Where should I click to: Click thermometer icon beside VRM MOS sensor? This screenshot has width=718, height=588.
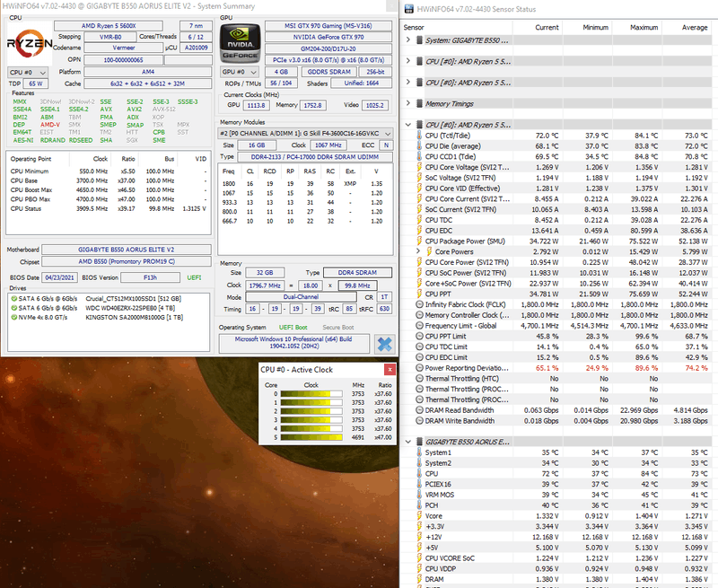coord(419,495)
